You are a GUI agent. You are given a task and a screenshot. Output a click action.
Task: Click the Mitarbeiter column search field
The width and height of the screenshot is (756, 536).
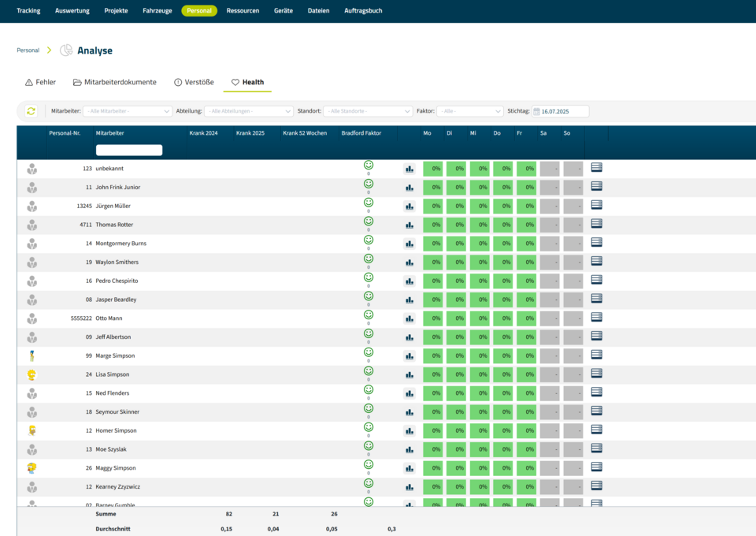(x=129, y=150)
